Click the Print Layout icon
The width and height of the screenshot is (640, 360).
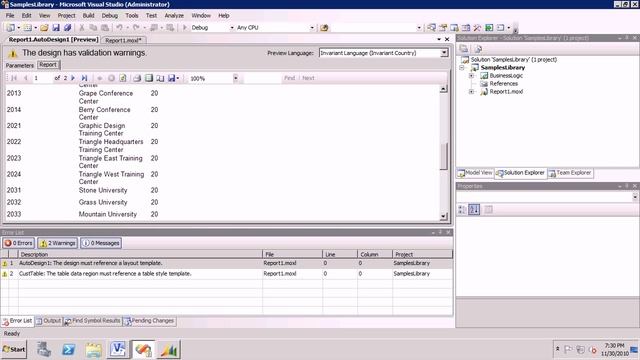point(149,78)
